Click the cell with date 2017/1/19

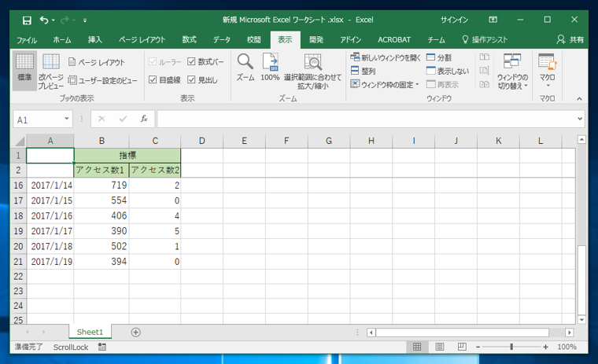point(50,262)
